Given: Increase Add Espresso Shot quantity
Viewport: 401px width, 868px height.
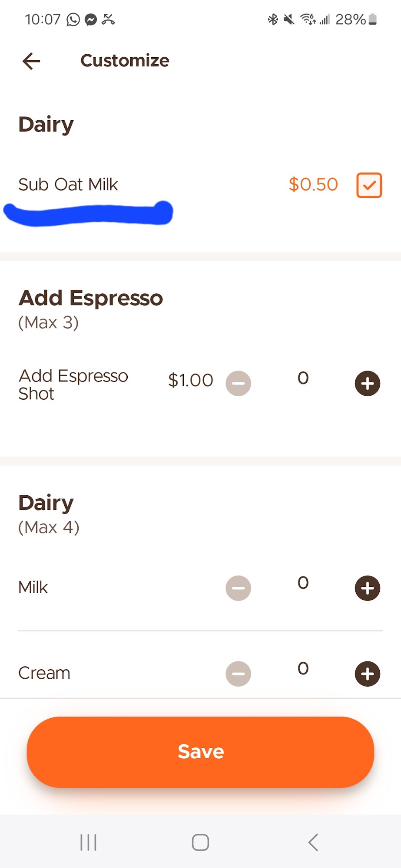Looking at the screenshot, I should pyautogui.click(x=367, y=384).
